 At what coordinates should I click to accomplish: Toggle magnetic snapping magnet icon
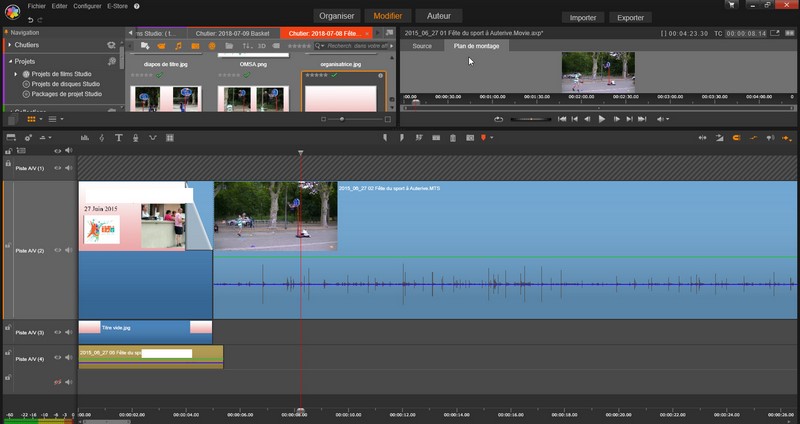pyautogui.click(x=736, y=138)
